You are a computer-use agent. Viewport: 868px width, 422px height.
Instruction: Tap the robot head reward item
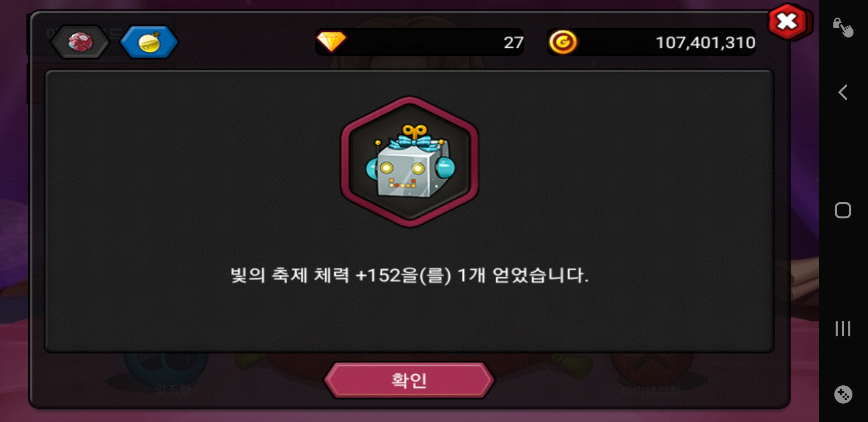pyautogui.click(x=411, y=162)
